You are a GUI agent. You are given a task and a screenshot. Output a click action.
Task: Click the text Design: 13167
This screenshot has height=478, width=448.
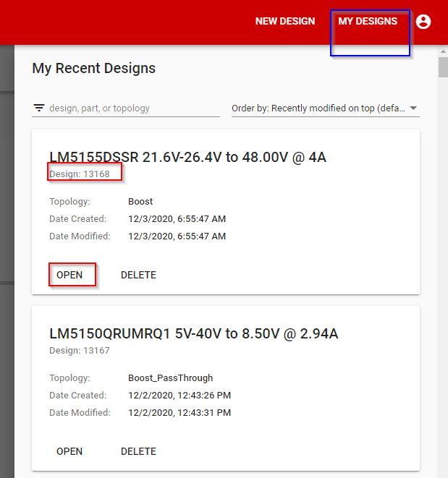[80, 350]
